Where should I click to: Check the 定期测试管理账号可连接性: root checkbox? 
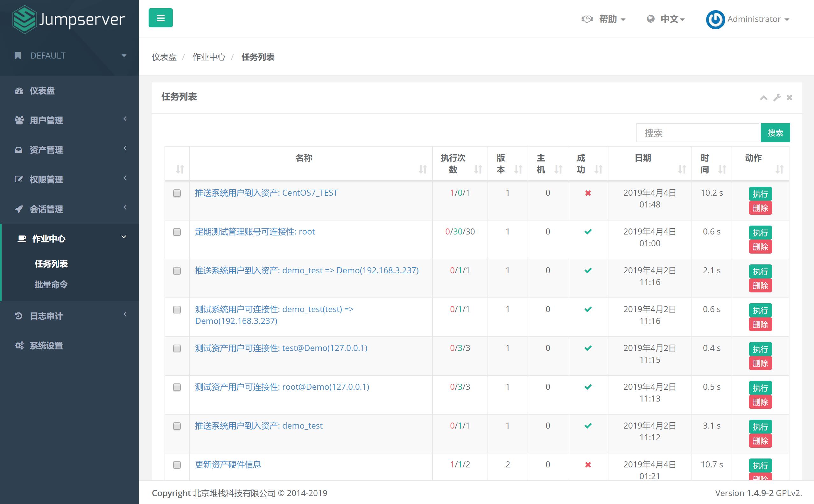pos(177,232)
